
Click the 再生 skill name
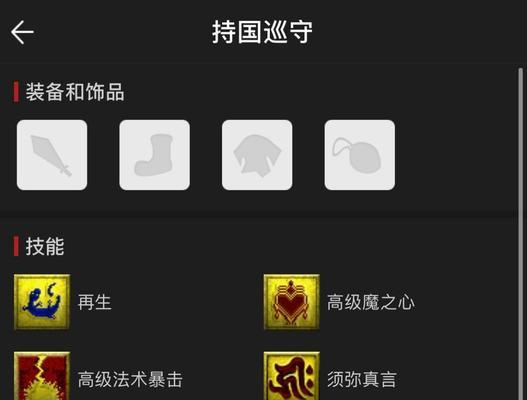click(x=94, y=302)
